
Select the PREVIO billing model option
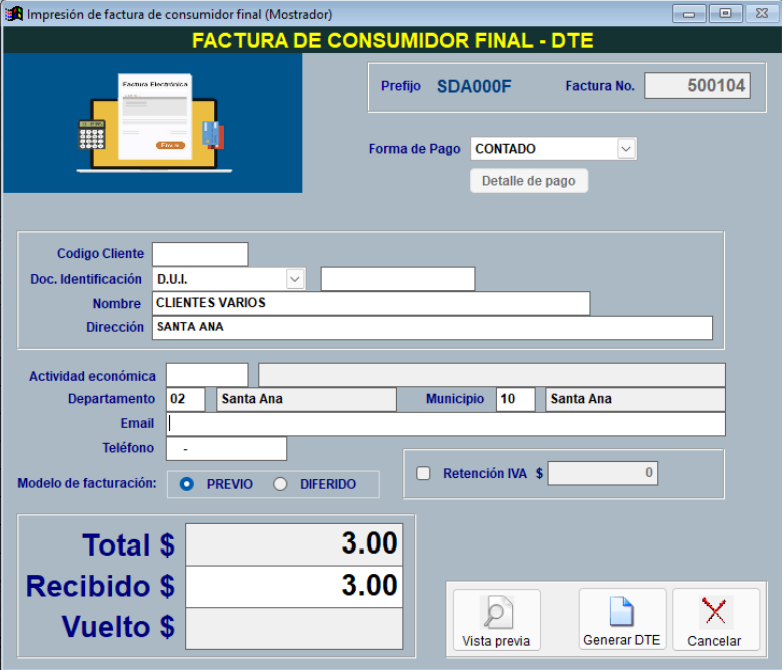coord(187,484)
